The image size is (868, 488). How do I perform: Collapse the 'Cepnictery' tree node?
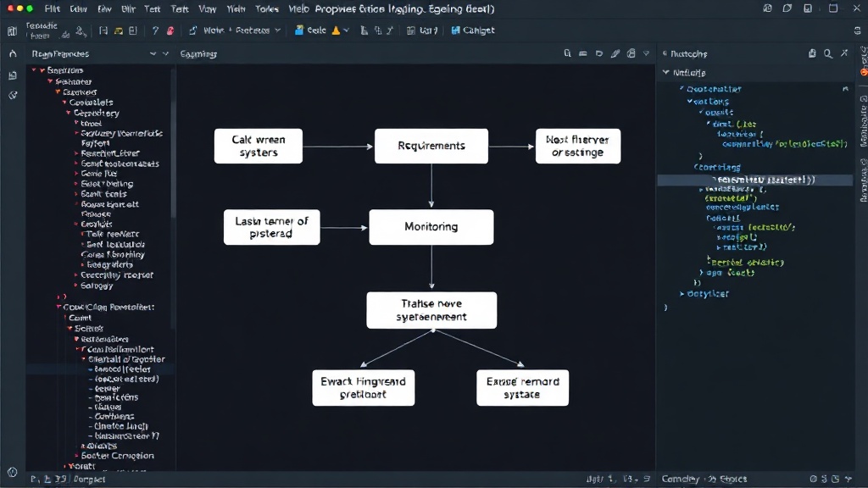(69, 113)
